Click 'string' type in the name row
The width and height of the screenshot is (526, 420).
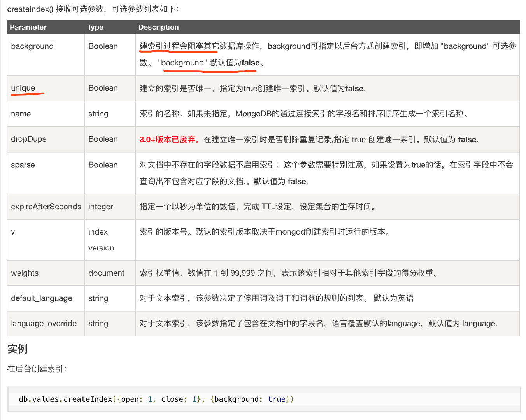[98, 114]
